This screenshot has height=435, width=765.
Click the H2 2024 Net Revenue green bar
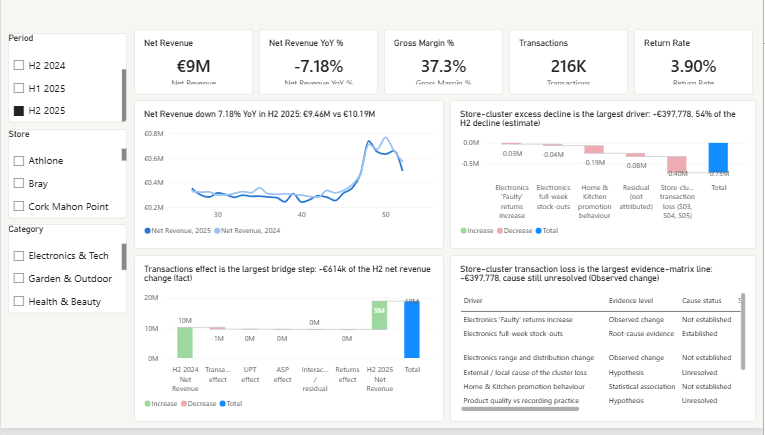(185, 342)
